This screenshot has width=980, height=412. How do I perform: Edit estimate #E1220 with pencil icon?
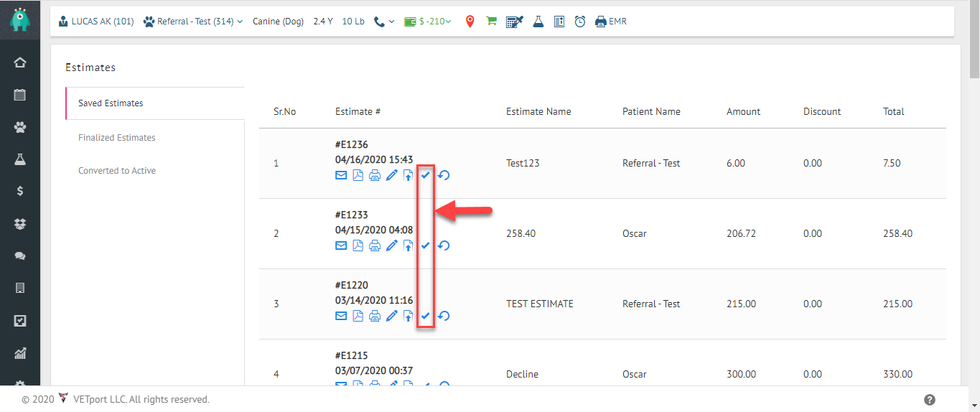391,316
